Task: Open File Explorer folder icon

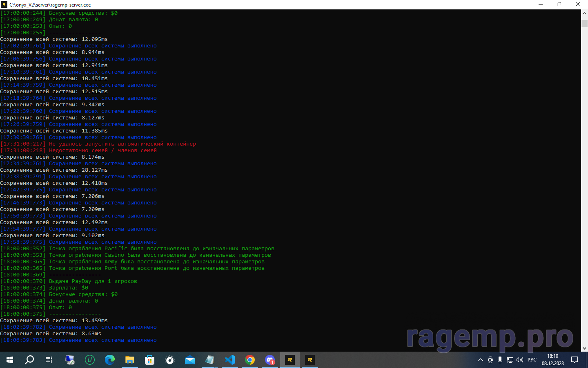Action: (x=130, y=360)
